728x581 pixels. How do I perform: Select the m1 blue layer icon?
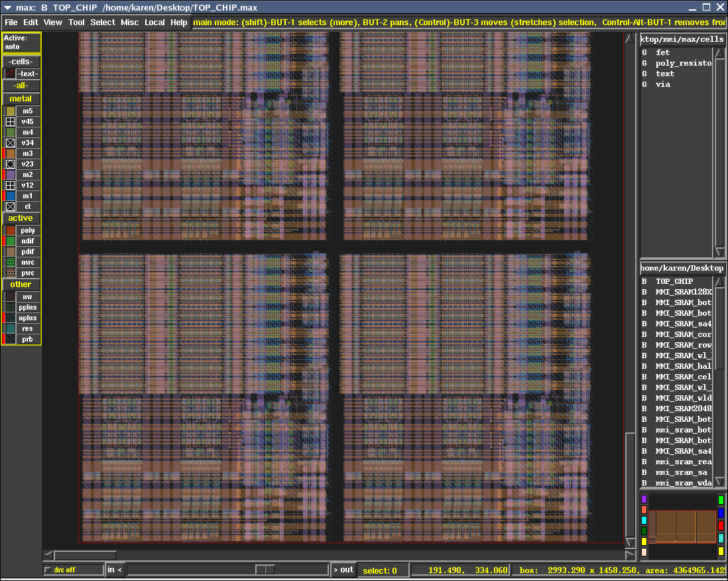click(x=10, y=196)
